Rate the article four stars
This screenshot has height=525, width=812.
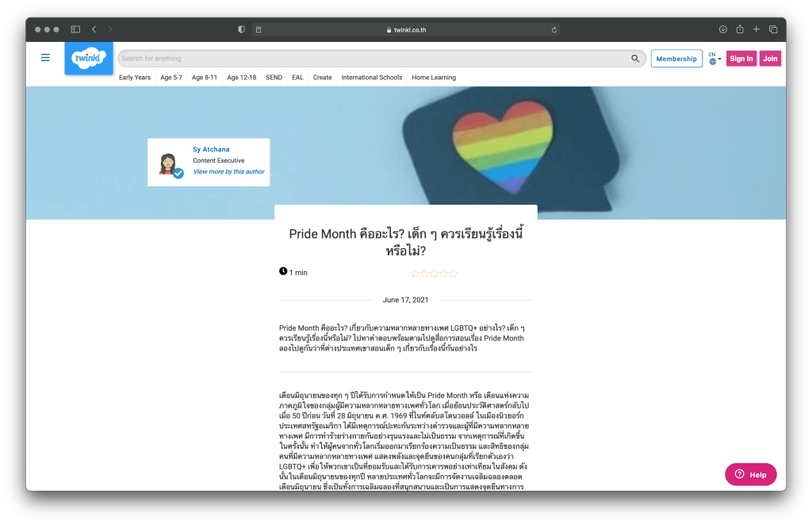pos(444,274)
